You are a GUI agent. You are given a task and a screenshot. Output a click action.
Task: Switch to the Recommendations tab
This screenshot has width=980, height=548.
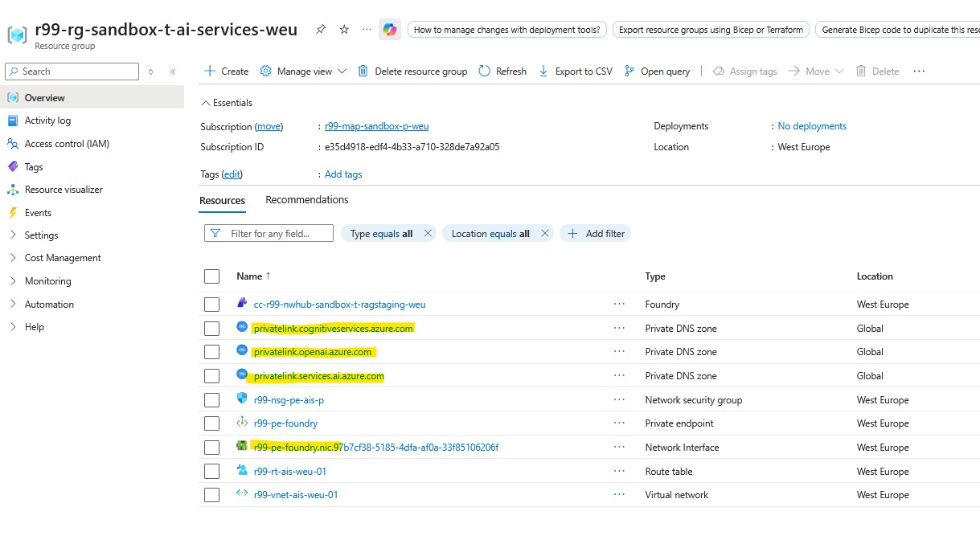pyautogui.click(x=306, y=200)
